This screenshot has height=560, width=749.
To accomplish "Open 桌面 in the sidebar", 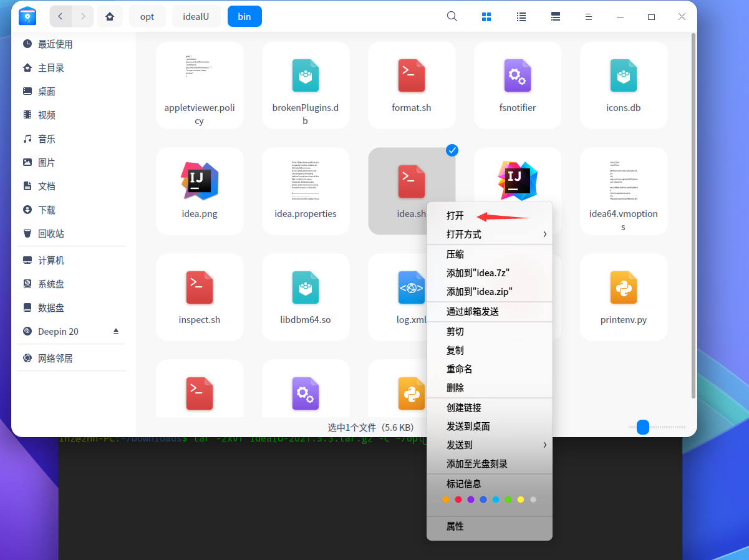I will [74, 91].
